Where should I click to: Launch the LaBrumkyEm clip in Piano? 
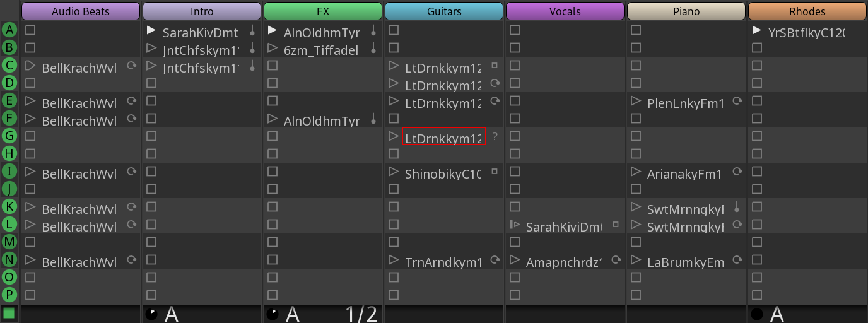[636, 260]
